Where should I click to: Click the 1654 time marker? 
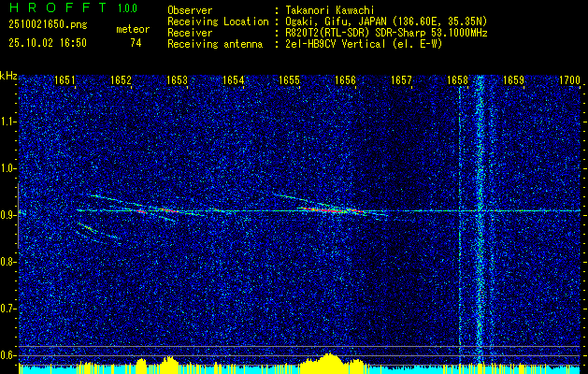click(x=234, y=80)
